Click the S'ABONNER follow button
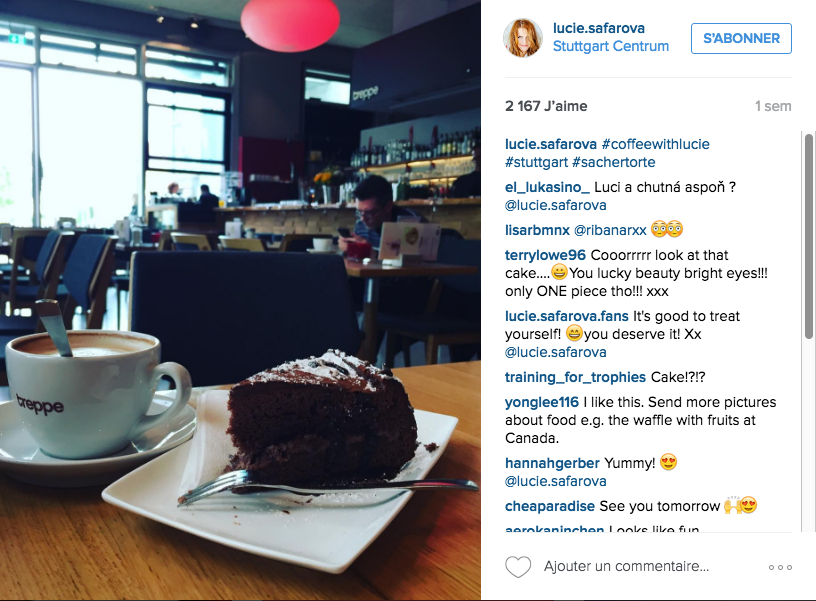 point(741,39)
